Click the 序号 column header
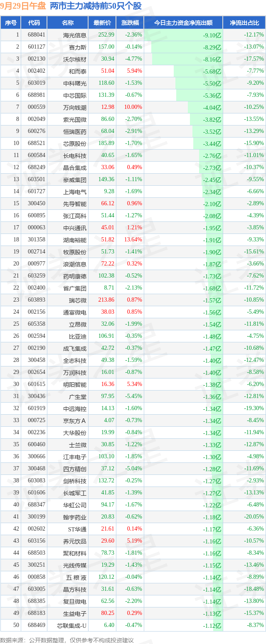Screen dimensions: 266x644 [11, 23]
